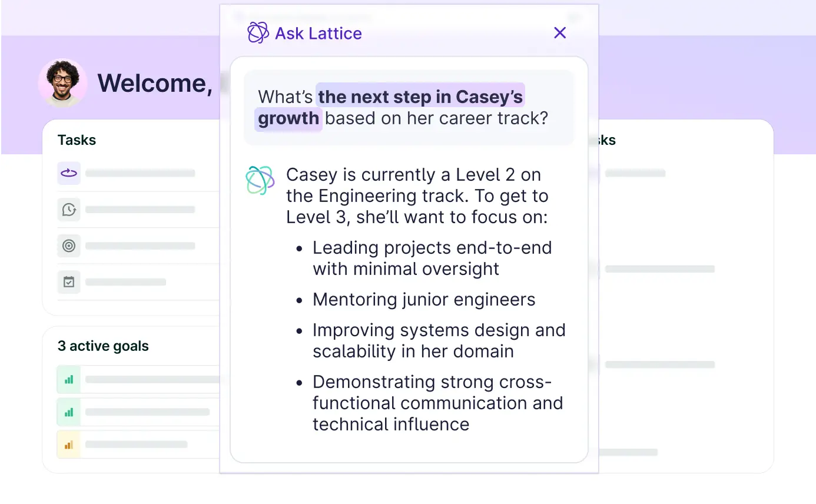Click the highlighted "the next step in Casey's" text
816x504 pixels.
420,96
